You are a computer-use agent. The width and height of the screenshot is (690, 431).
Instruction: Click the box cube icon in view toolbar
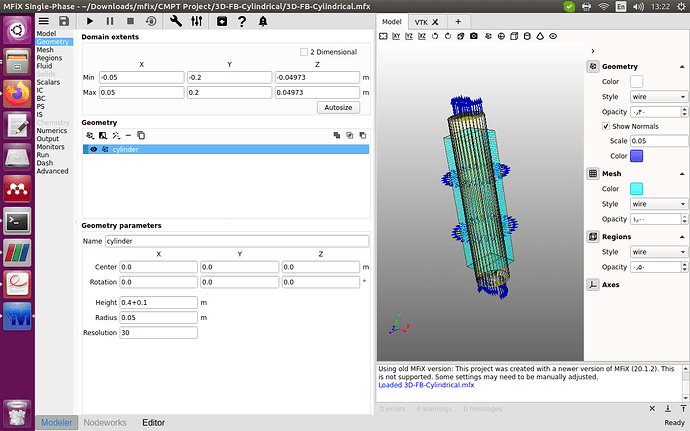tap(514, 36)
